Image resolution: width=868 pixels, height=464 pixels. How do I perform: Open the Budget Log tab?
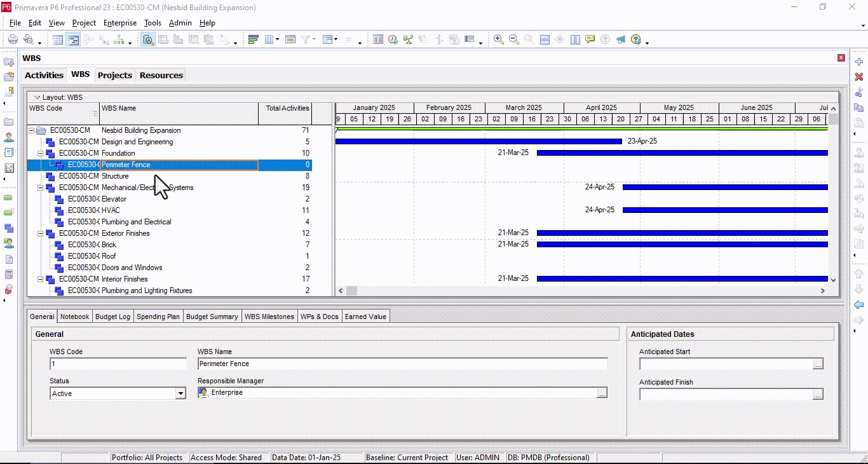[112, 317]
